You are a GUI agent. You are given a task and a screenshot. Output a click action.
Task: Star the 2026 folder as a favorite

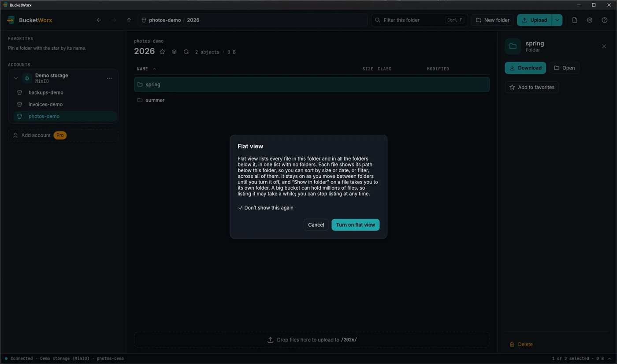[162, 52]
